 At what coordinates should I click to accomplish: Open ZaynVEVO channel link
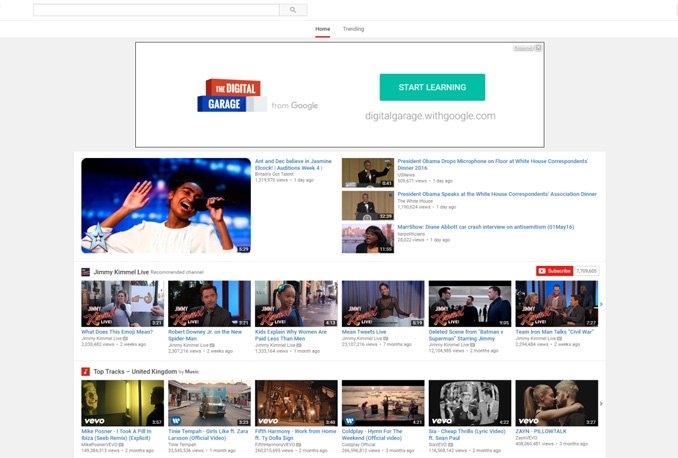point(527,438)
